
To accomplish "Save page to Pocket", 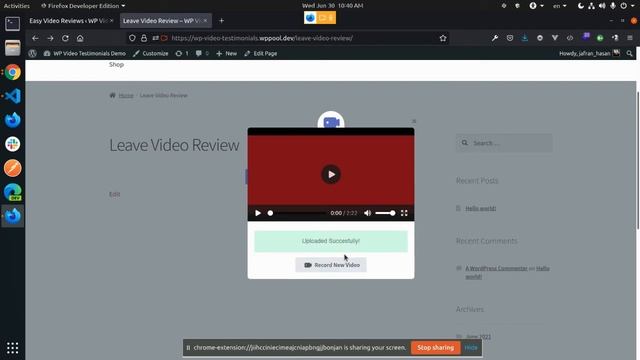I will tap(510, 38).
